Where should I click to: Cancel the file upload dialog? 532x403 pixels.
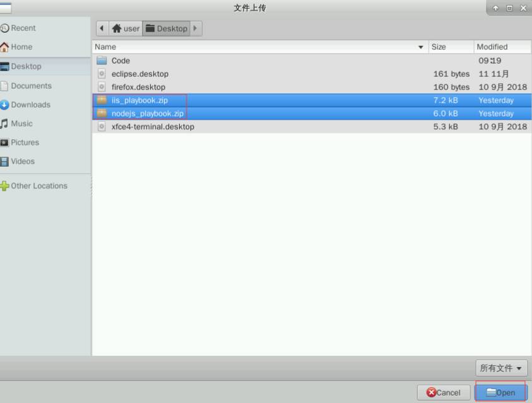point(444,392)
